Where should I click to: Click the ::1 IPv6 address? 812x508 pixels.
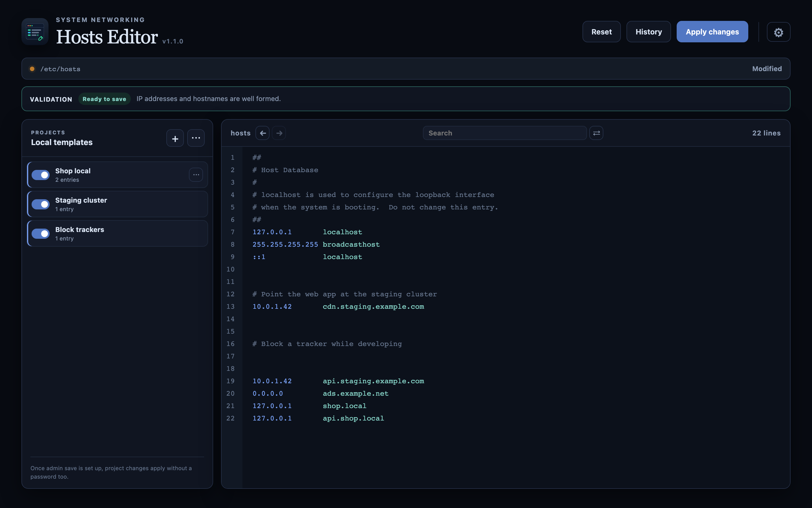point(259,257)
